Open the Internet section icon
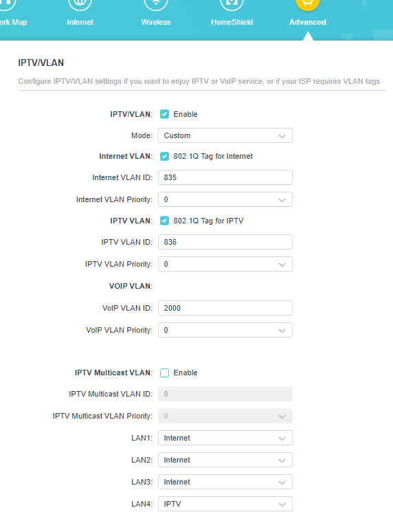The image size is (393, 532). (80, 4)
